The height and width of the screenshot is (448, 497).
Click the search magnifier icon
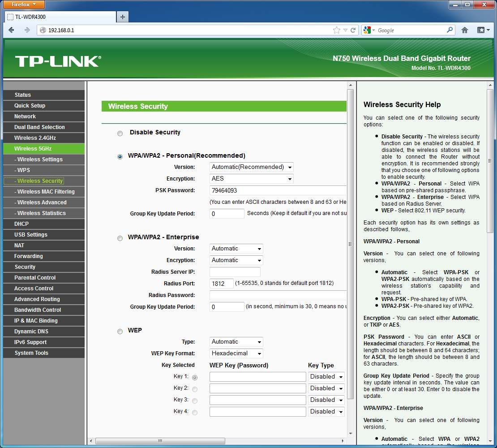click(450, 30)
